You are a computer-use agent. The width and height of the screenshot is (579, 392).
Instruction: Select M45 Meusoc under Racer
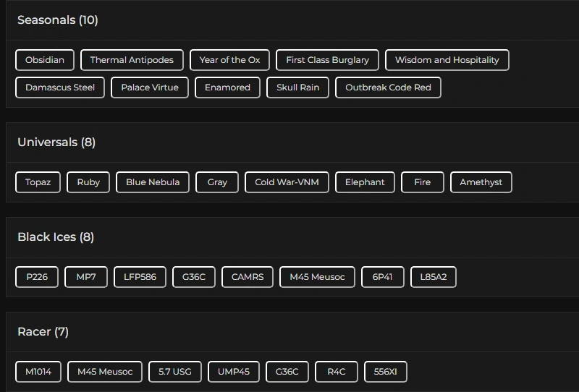[105, 372]
